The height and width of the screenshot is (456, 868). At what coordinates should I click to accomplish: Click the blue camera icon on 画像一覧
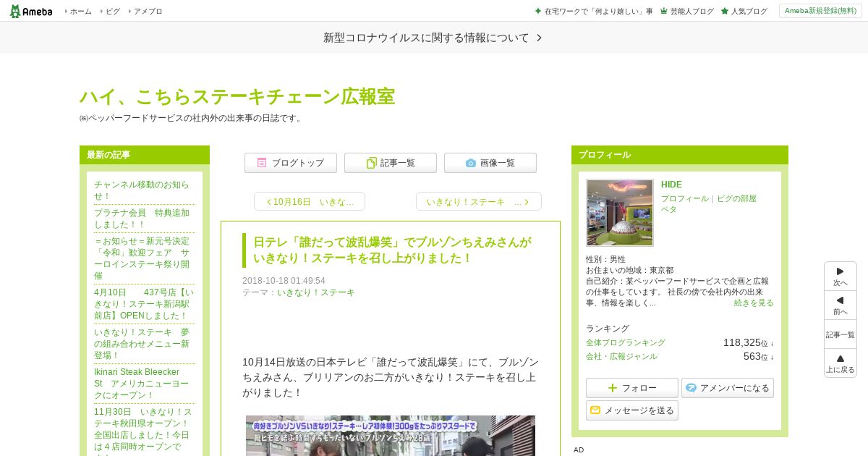click(471, 163)
